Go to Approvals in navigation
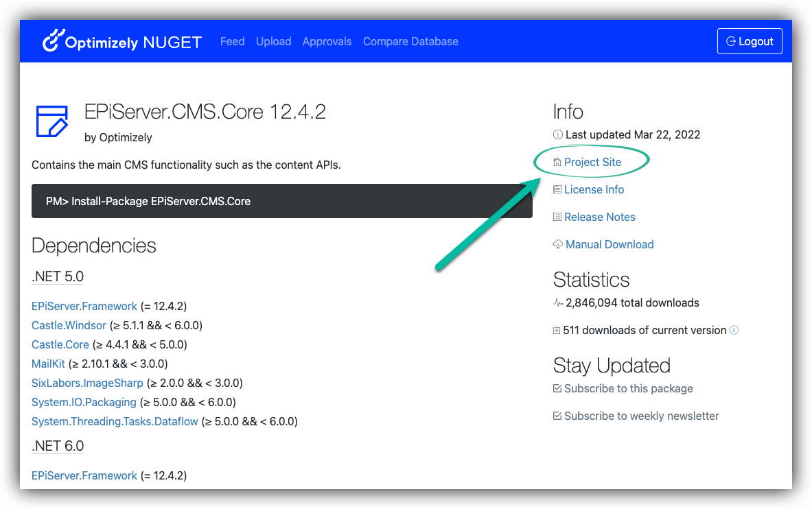The height and width of the screenshot is (509, 812). (327, 41)
